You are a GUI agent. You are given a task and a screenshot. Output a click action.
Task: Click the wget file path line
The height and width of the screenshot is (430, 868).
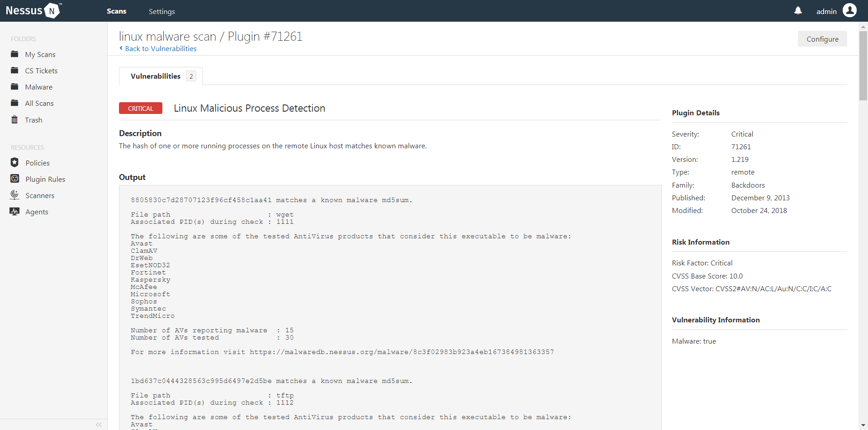point(212,214)
